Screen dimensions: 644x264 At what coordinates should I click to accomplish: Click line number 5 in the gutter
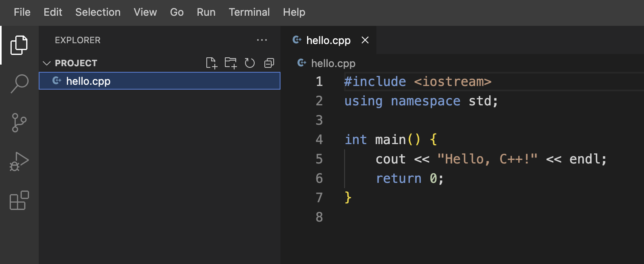click(x=319, y=159)
